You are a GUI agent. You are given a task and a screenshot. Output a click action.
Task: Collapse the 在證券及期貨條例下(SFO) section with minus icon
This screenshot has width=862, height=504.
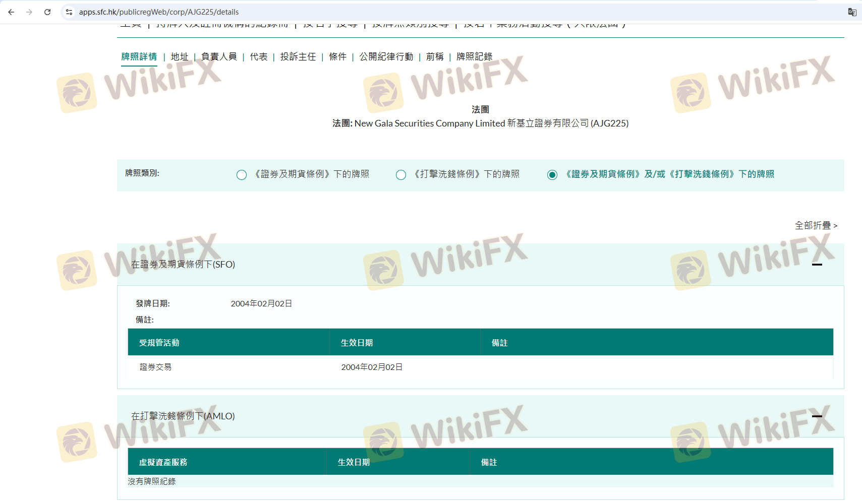817,265
